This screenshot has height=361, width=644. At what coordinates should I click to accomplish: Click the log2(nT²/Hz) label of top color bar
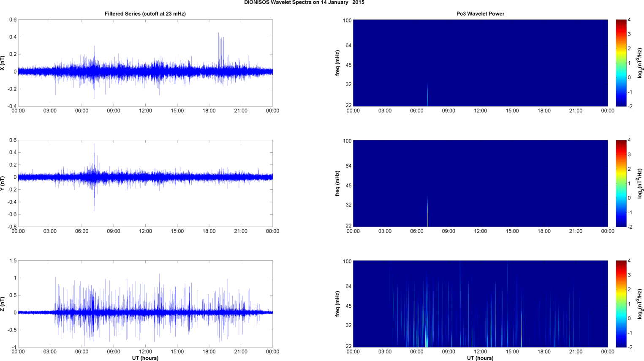[640, 63]
